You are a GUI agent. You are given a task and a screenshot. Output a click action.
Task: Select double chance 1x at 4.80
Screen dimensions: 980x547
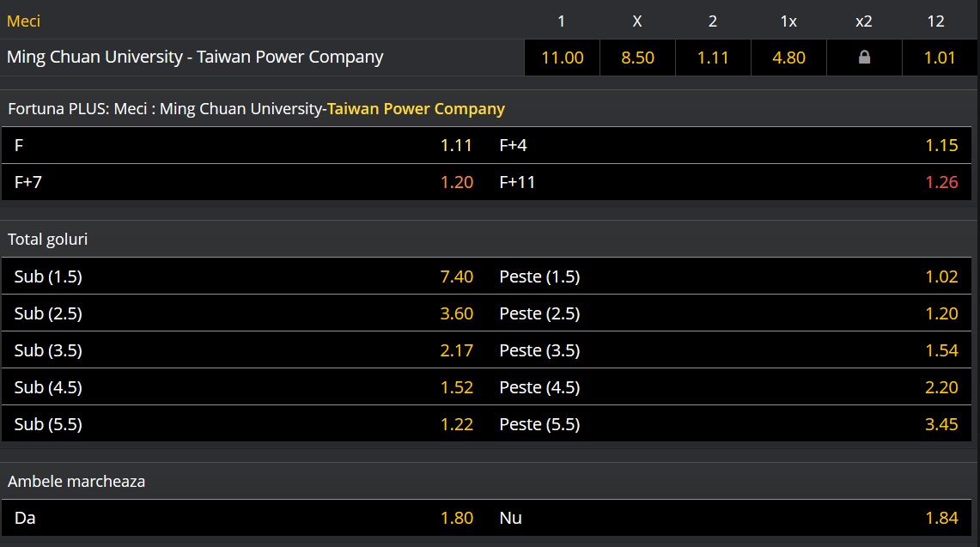coord(788,57)
